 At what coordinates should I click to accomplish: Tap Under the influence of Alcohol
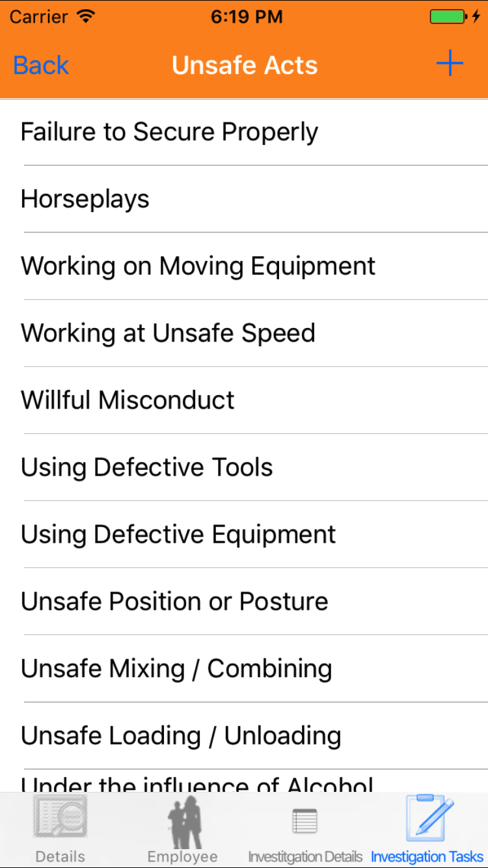(x=197, y=784)
